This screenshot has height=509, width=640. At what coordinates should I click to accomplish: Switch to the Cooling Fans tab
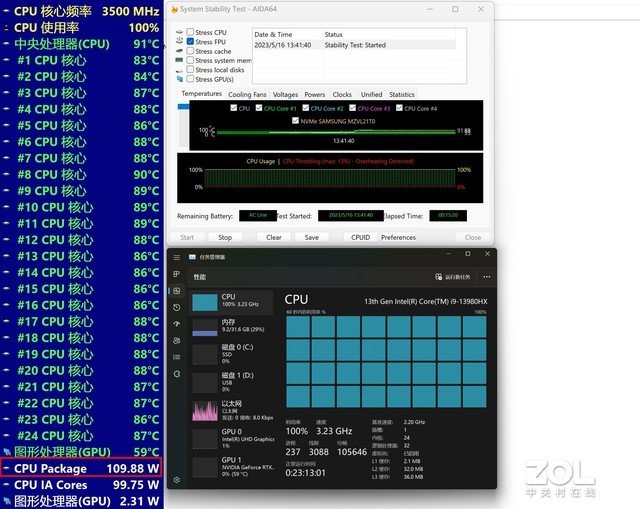[x=247, y=94]
